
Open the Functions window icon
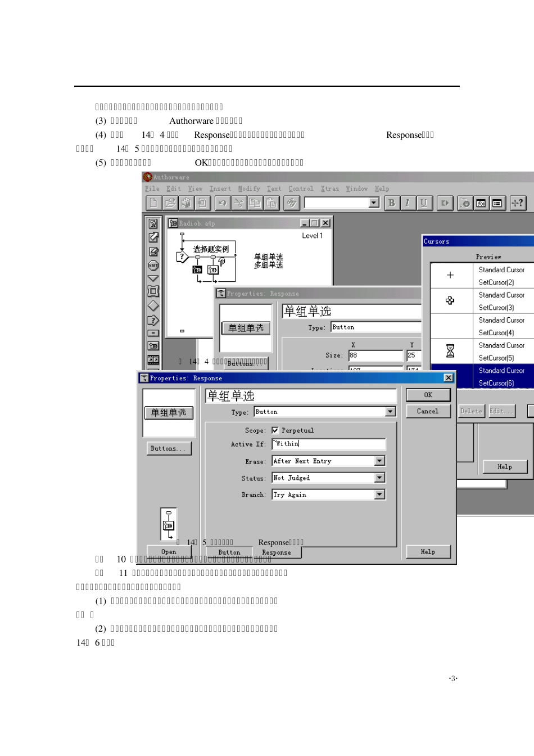tap(481, 203)
